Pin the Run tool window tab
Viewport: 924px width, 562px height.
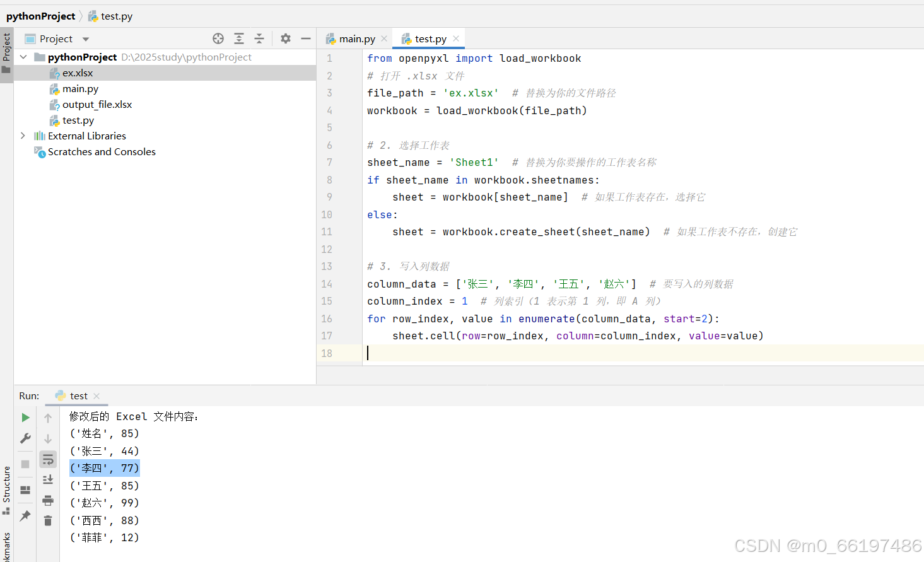(x=25, y=516)
